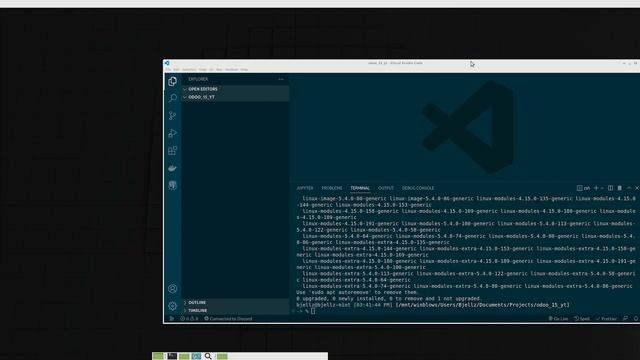Open the Edit menu

pyautogui.click(x=176, y=70)
